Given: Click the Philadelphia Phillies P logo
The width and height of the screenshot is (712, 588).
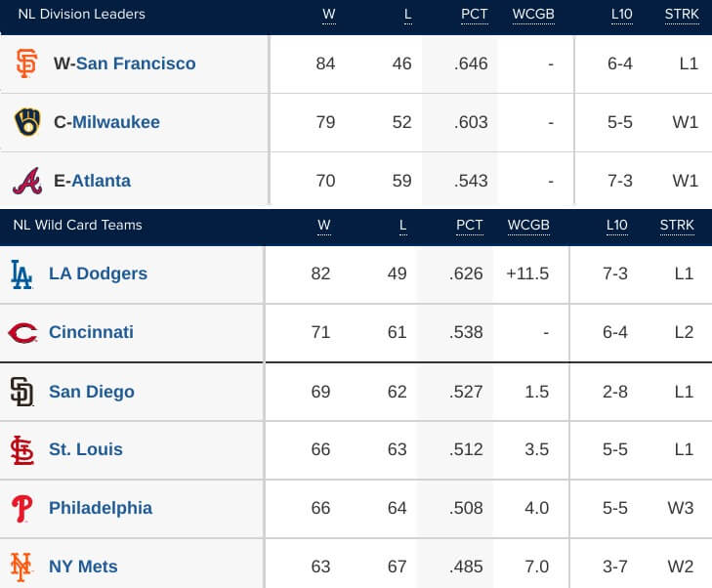Looking at the screenshot, I should click(21, 509).
